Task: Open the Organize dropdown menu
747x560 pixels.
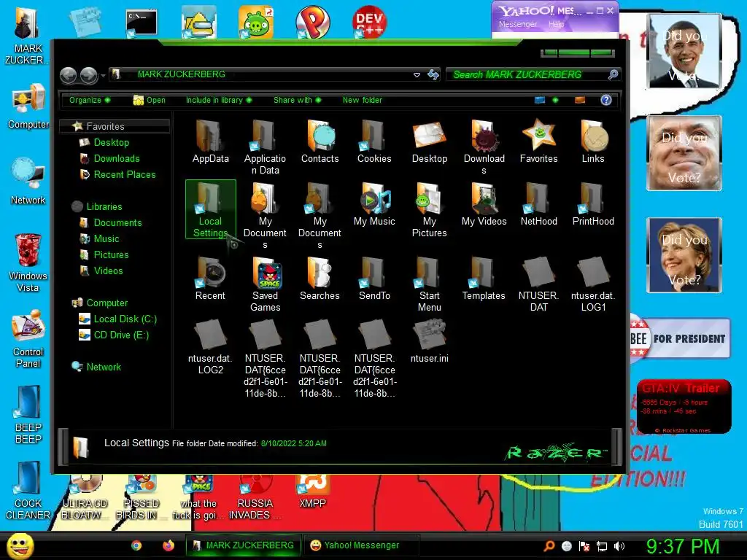Action: [x=90, y=100]
